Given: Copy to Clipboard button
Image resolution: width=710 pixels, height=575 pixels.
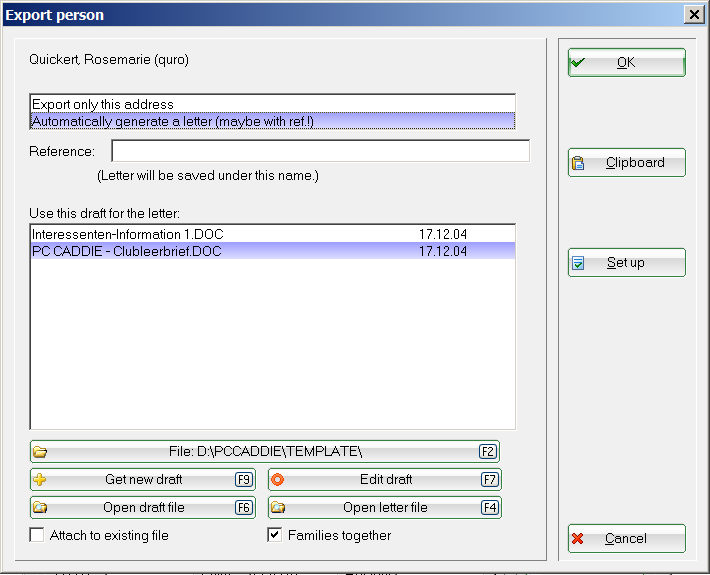Looking at the screenshot, I should point(627,163).
